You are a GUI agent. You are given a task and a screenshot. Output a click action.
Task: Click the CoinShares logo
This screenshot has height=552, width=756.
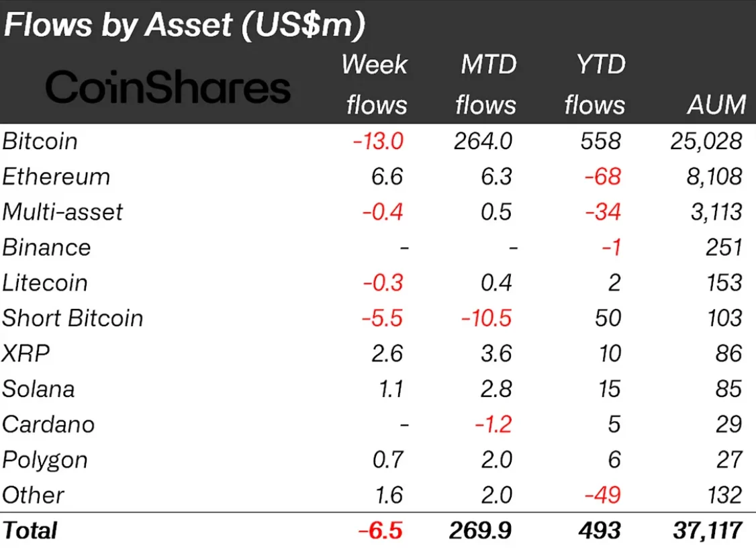click(168, 88)
